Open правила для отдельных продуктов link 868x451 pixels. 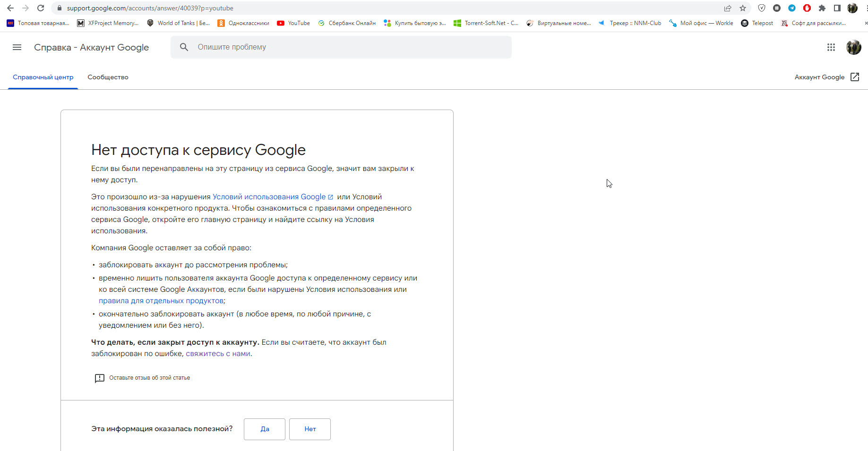point(161,301)
